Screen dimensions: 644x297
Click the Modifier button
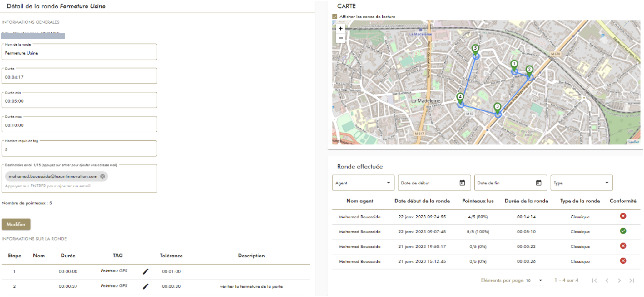click(16, 224)
